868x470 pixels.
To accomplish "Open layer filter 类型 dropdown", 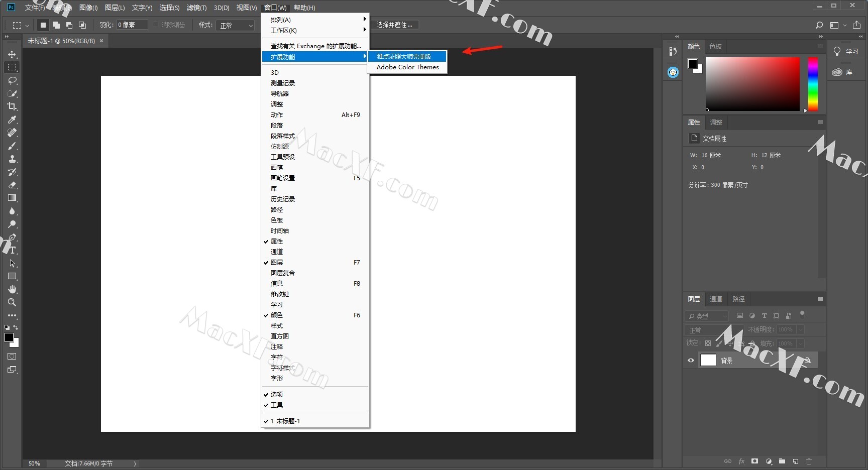I will 707,316.
